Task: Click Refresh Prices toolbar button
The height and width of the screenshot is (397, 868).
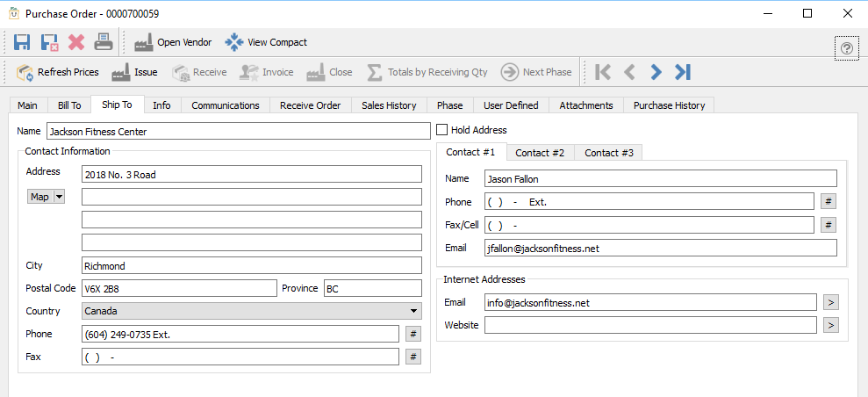Action: click(x=58, y=72)
